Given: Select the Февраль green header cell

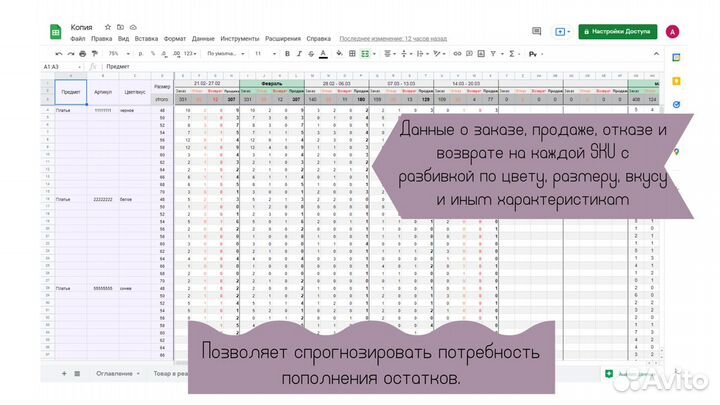Looking at the screenshot, I should pyautogui.click(x=272, y=84).
